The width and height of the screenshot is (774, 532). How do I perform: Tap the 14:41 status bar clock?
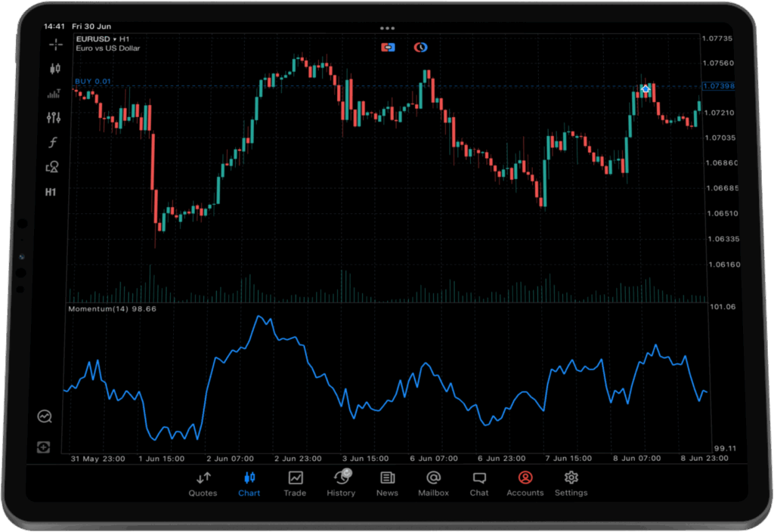[x=54, y=26]
